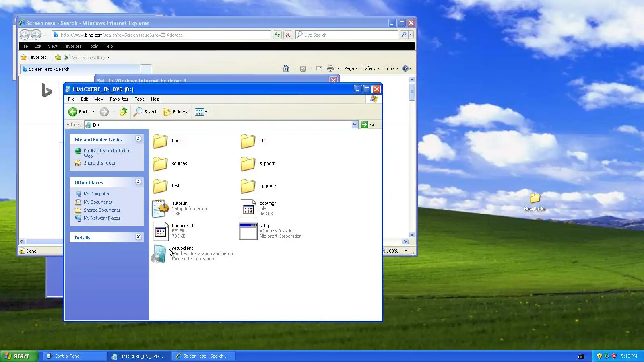
Task: Click Add to Favorites Bar star icon
Action: tap(58, 57)
